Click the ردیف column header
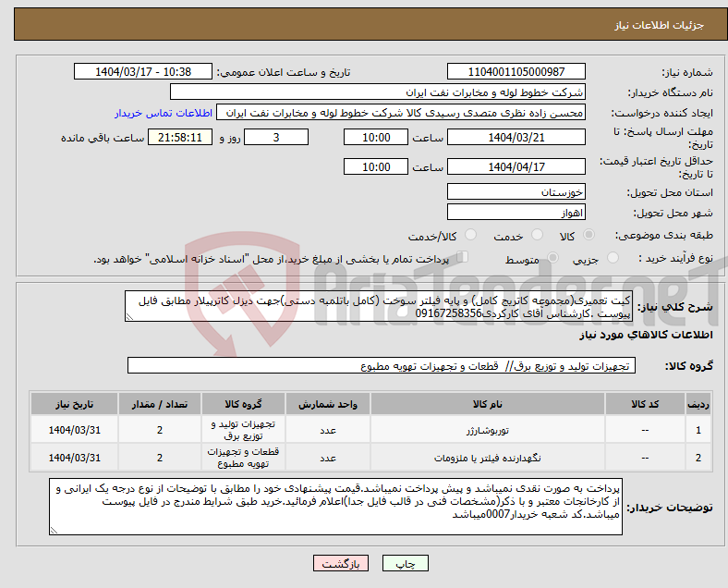 click(x=698, y=404)
